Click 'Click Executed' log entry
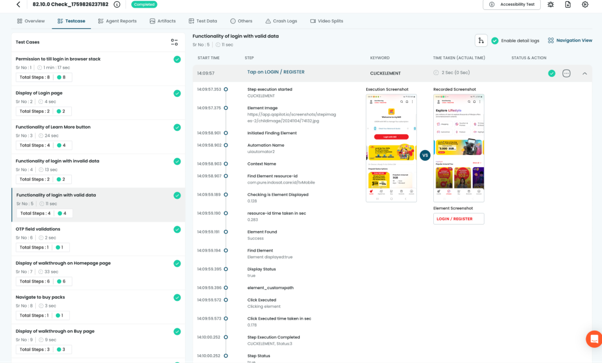 (261, 300)
